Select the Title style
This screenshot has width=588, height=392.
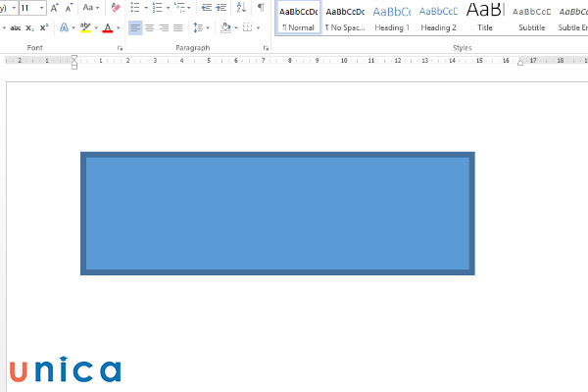[485, 18]
